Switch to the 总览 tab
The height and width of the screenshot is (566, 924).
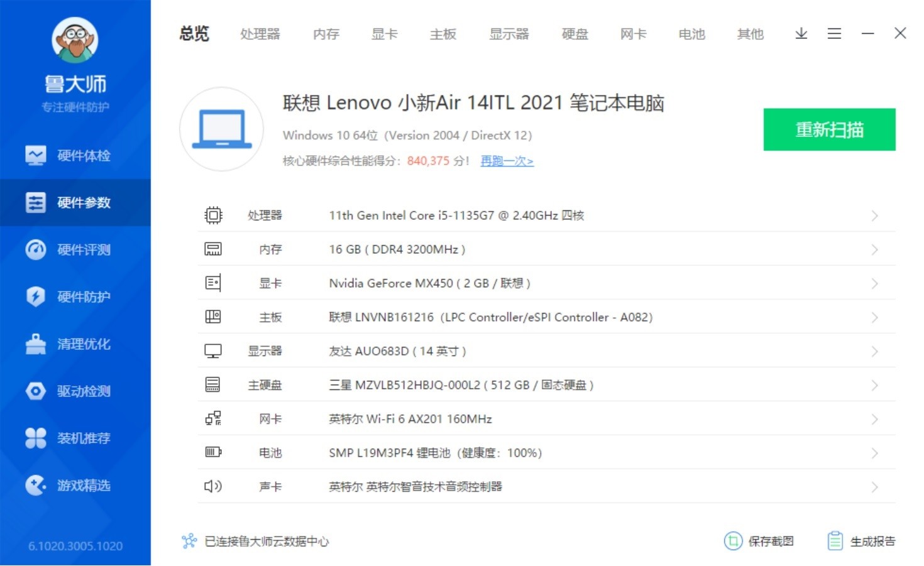(194, 34)
